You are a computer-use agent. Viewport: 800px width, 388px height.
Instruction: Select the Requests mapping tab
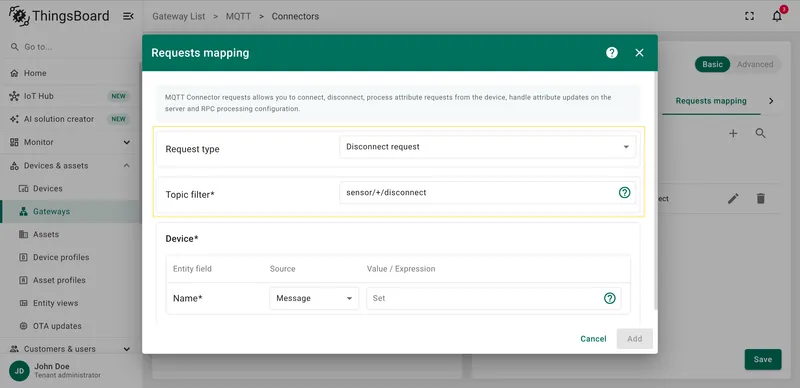click(711, 101)
